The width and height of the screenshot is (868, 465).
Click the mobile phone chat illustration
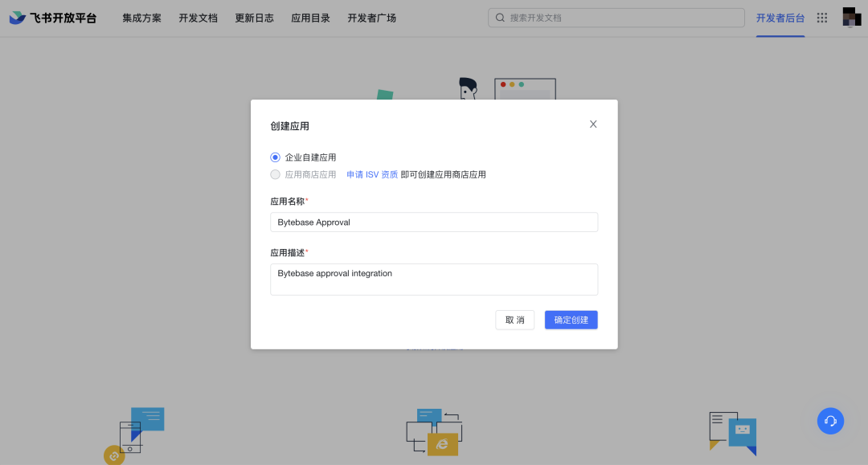[134, 436]
